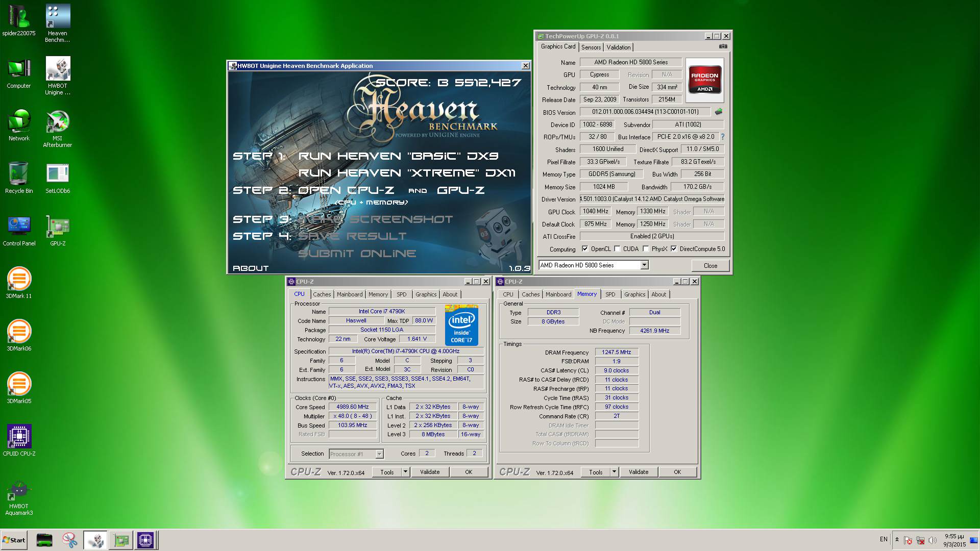Launch the 3DMark 11 shortcut
This screenshot has width=980, height=551.
(19, 283)
